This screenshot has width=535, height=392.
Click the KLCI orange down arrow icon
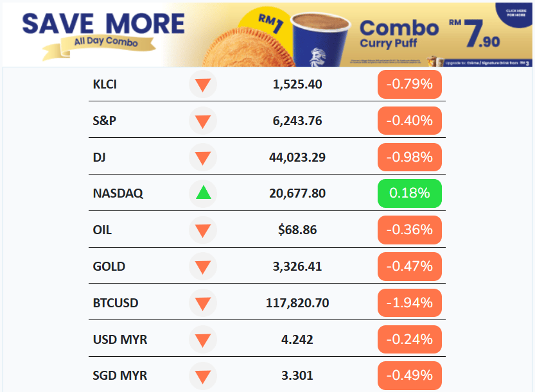[203, 85]
